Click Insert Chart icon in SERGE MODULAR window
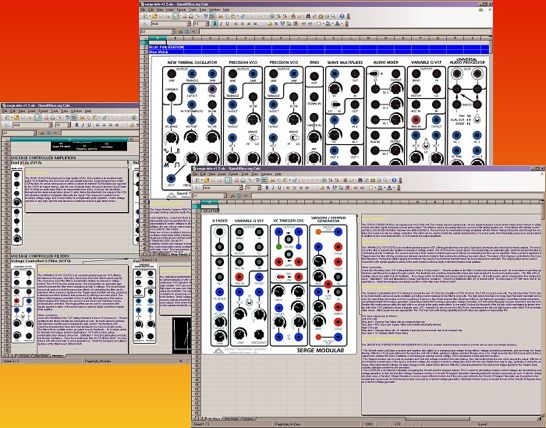546x428 pixels. pos(345,180)
